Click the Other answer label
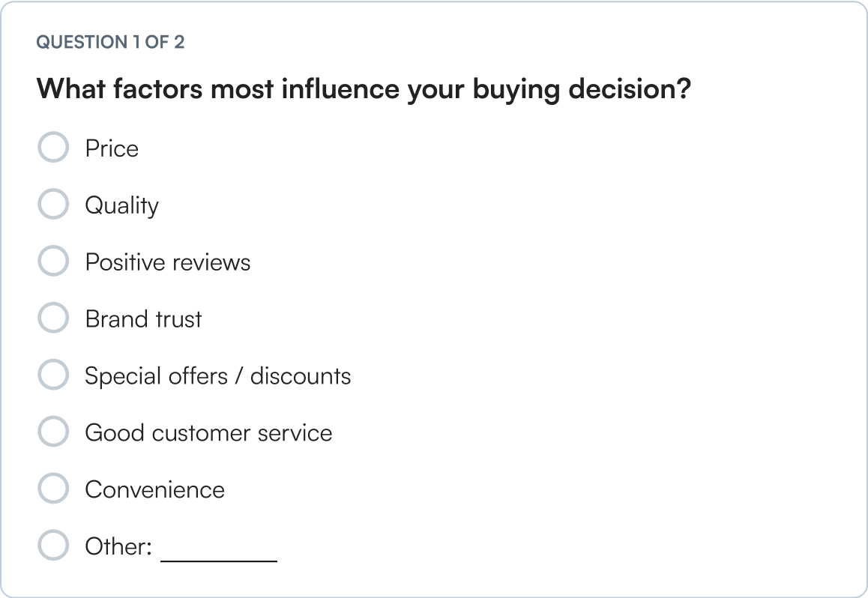868x598 pixels. click(117, 546)
